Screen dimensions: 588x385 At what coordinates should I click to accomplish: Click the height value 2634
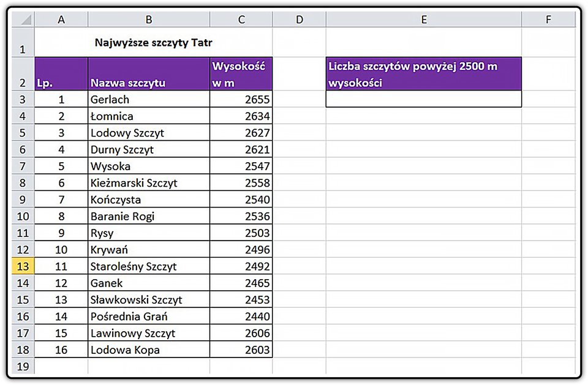point(241,116)
